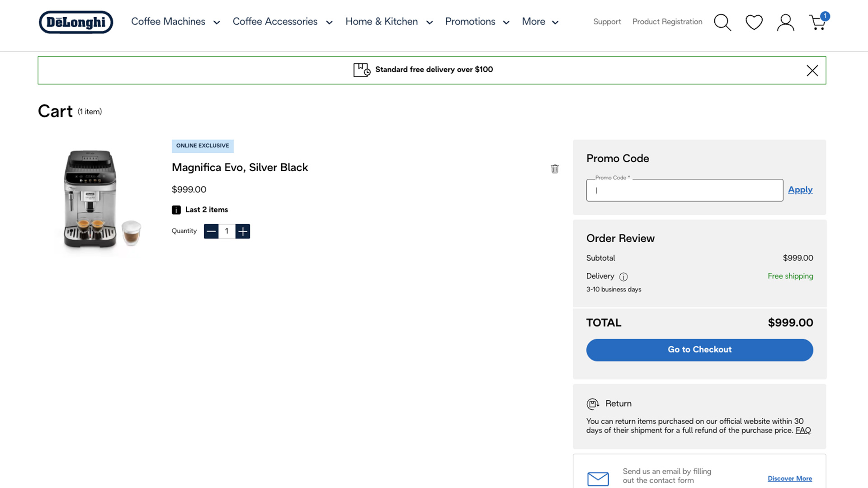Click the Delivery info icon
Screen dimensions: 868x488
pyautogui.click(x=623, y=277)
